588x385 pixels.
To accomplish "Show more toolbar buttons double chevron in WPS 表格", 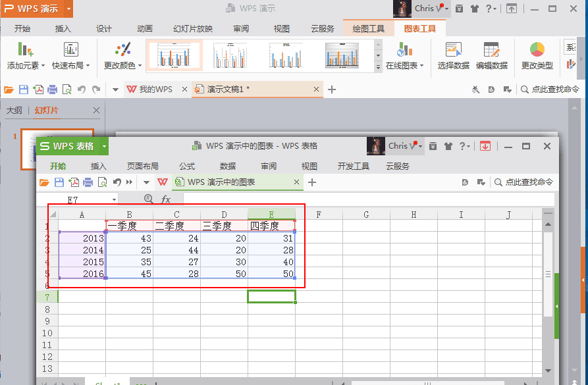I will point(129,182).
